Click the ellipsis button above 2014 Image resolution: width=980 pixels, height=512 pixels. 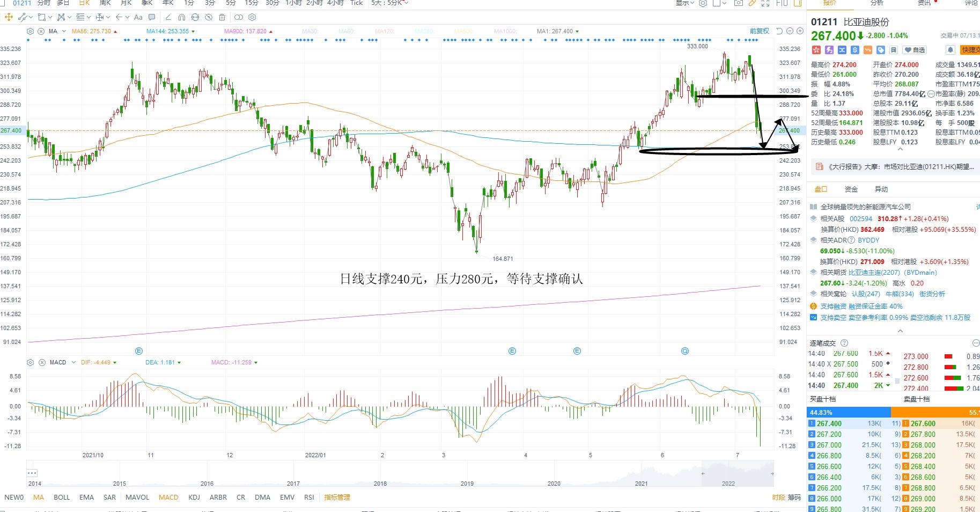pos(32,473)
